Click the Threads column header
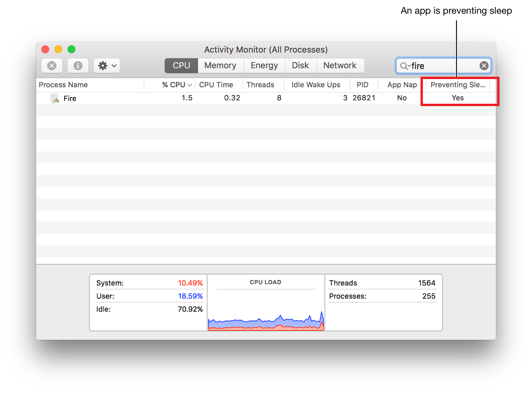This screenshot has height=393, width=532. click(260, 85)
